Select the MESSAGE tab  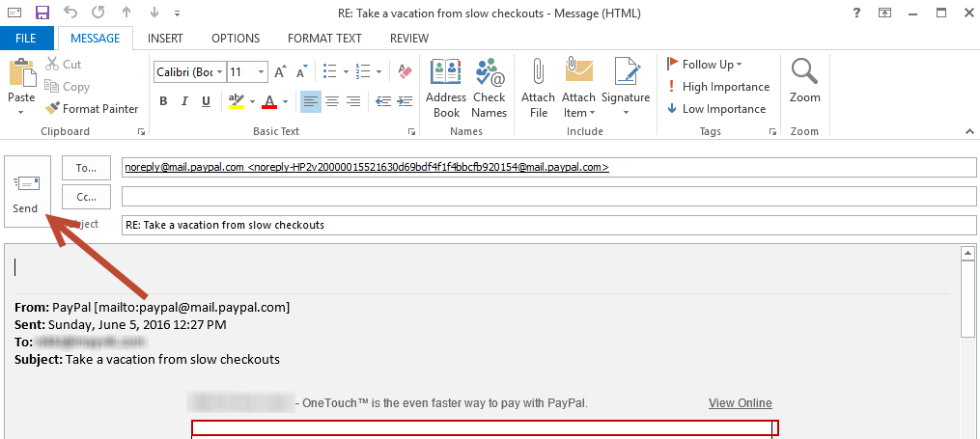click(95, 38)
